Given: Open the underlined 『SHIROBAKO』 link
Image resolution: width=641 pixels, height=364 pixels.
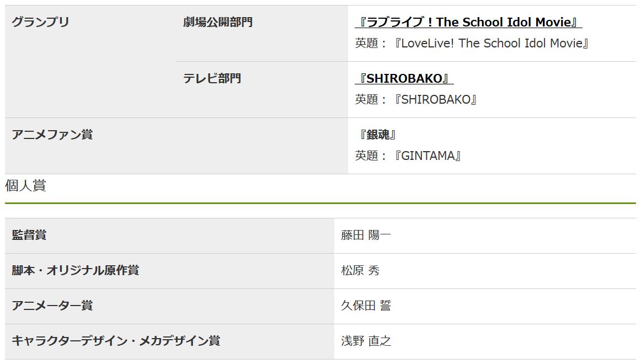Looking at the screenshot, I should coord(404,78).
